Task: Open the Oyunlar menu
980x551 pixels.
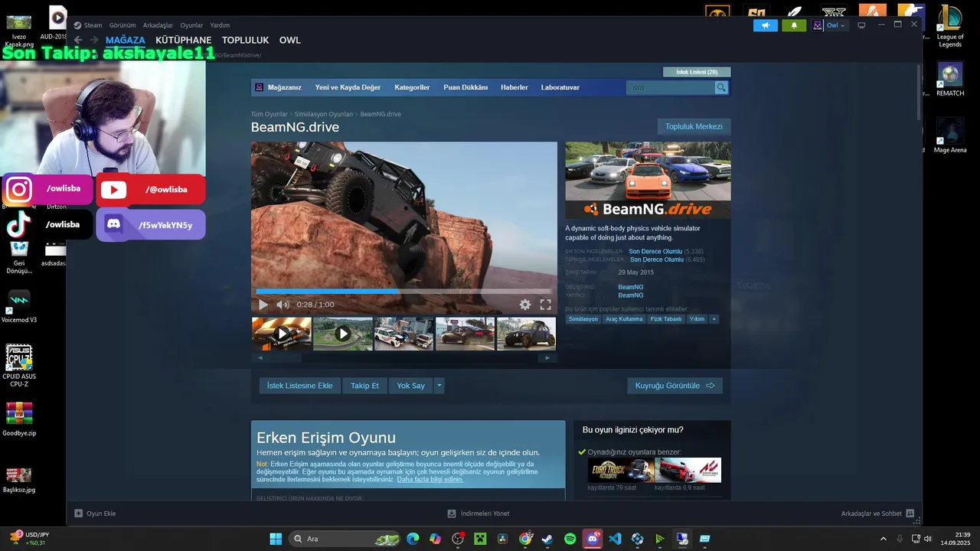Action: pyautogui.click(x=191, y=25)
